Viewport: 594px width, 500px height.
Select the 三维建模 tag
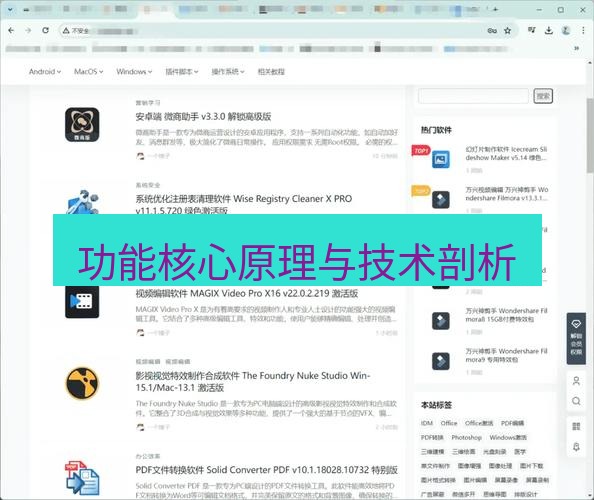pyautogui.click(x=432, y=452)
